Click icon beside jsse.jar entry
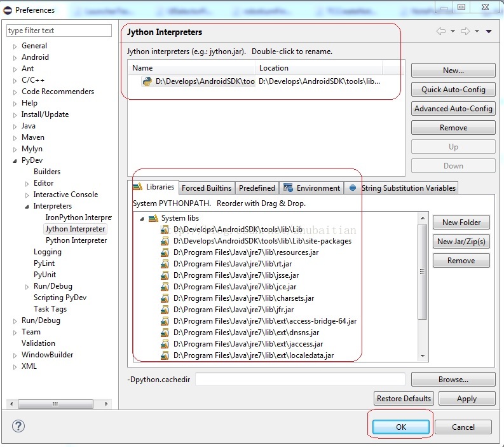 coord(165,275)
